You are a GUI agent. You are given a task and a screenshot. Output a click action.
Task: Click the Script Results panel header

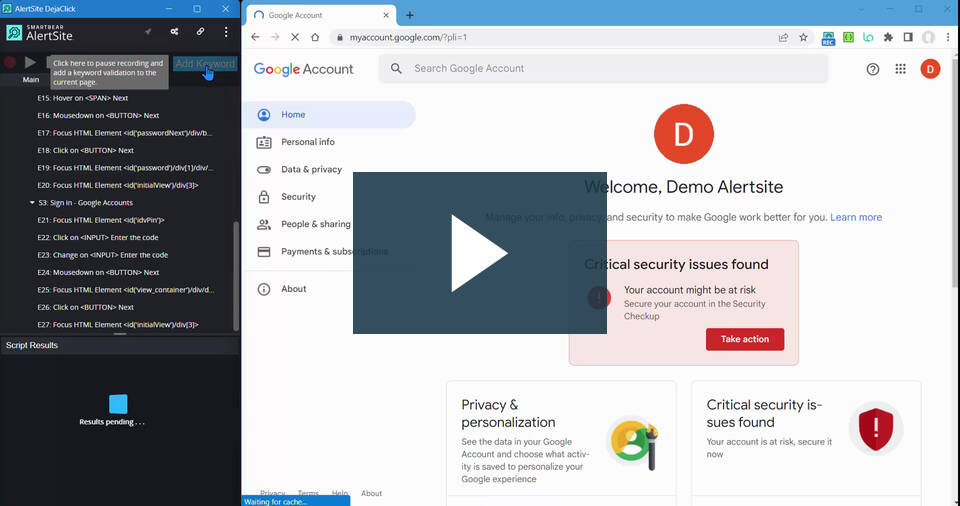(120, 346)
